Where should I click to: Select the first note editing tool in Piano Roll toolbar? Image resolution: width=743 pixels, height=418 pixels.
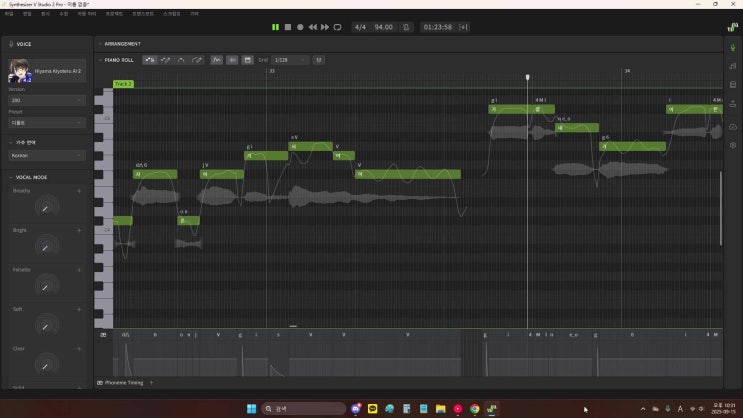pyautogui.click(x=149, y=60)
